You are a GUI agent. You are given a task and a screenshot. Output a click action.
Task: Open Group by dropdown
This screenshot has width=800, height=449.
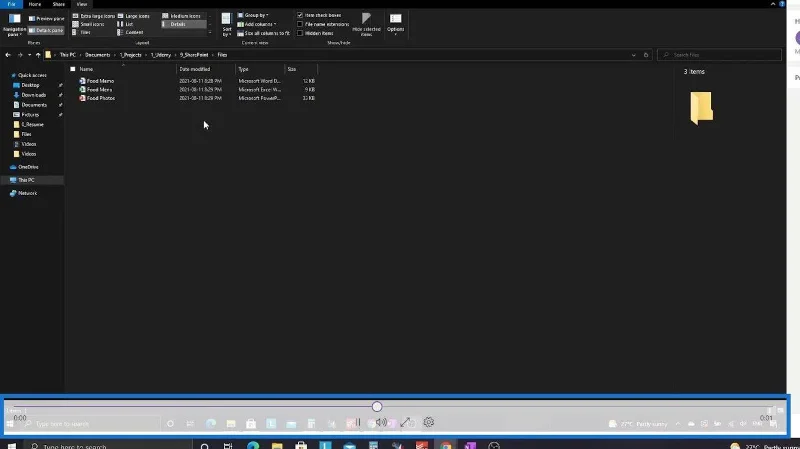(253, 15)
